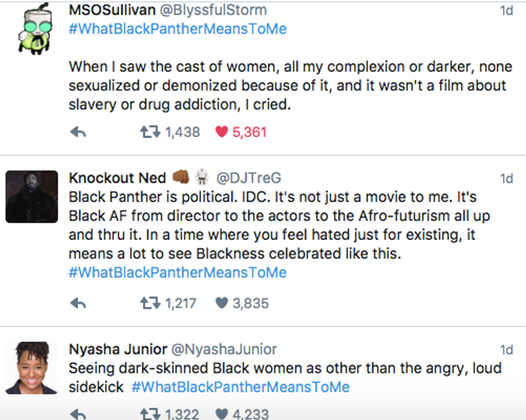Open hashtag link in MSOSullivan's tweet
The width and height of the screenshot is (526, 420).
177,28
